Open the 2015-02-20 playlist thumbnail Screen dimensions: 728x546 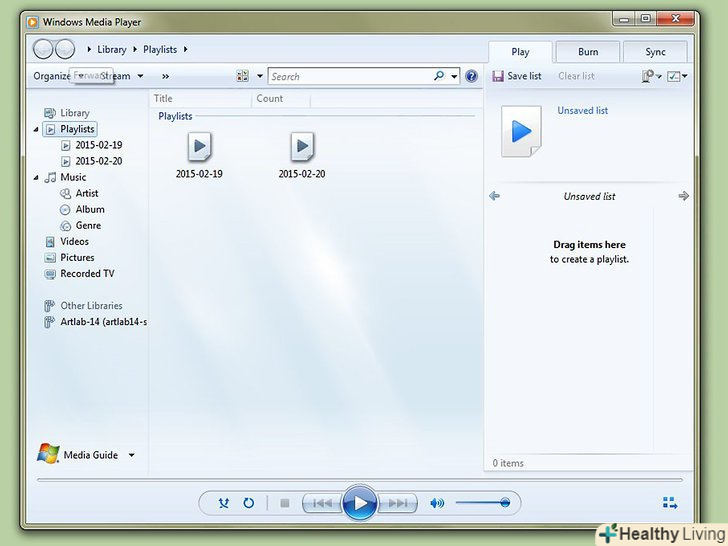(302, 148)
